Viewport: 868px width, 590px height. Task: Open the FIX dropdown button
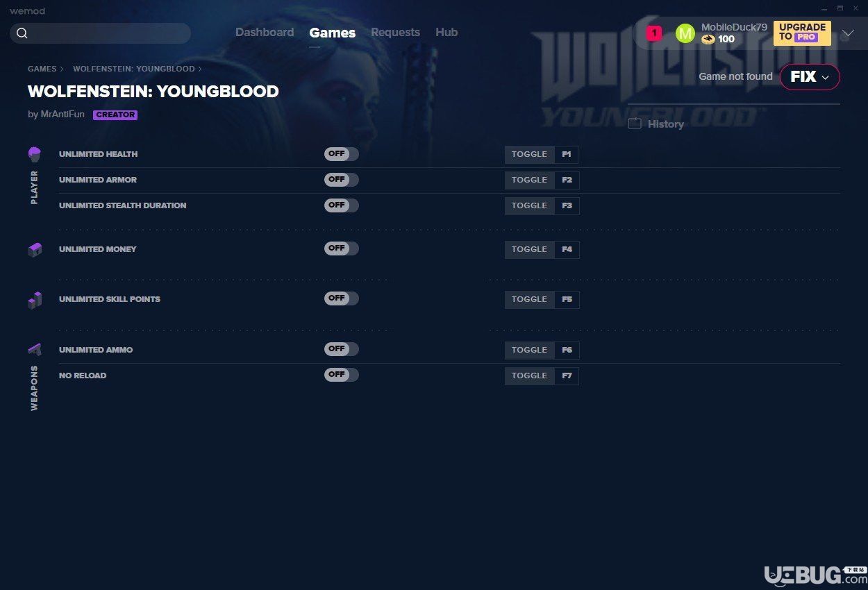(810, 77)
